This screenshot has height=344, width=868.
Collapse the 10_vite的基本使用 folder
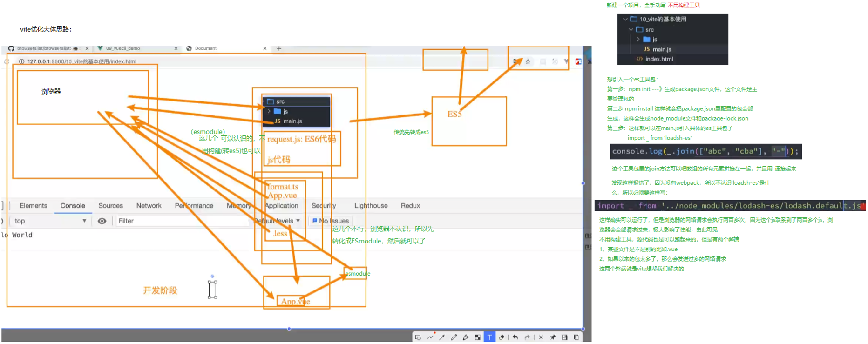tap(625, 20)
